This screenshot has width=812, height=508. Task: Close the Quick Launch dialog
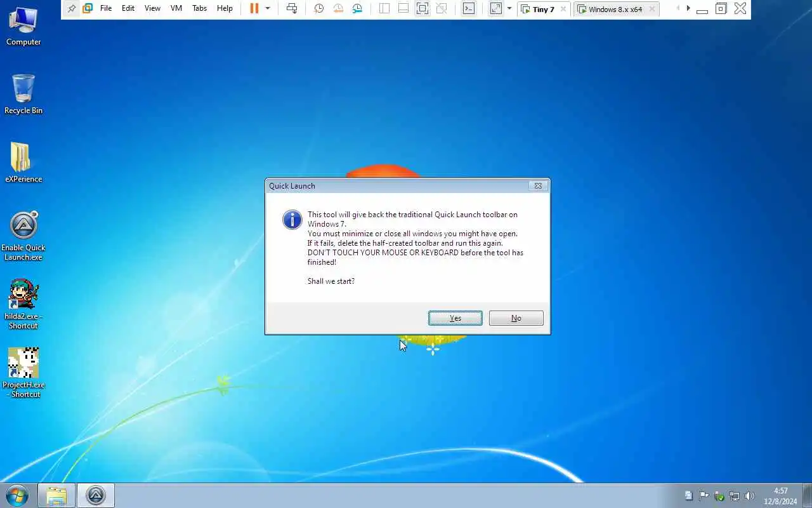538,186
